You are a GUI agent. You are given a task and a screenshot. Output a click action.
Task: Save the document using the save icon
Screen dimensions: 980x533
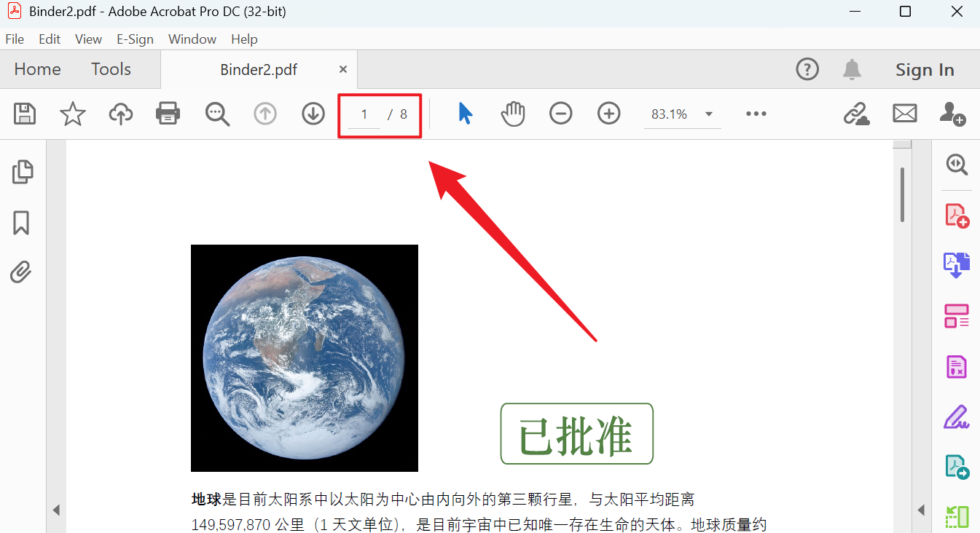[x=24, y=114]
